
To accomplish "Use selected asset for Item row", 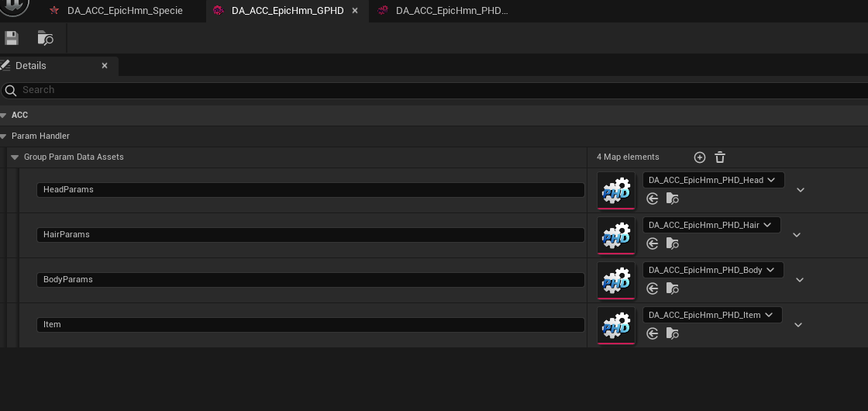I will 652,333.
